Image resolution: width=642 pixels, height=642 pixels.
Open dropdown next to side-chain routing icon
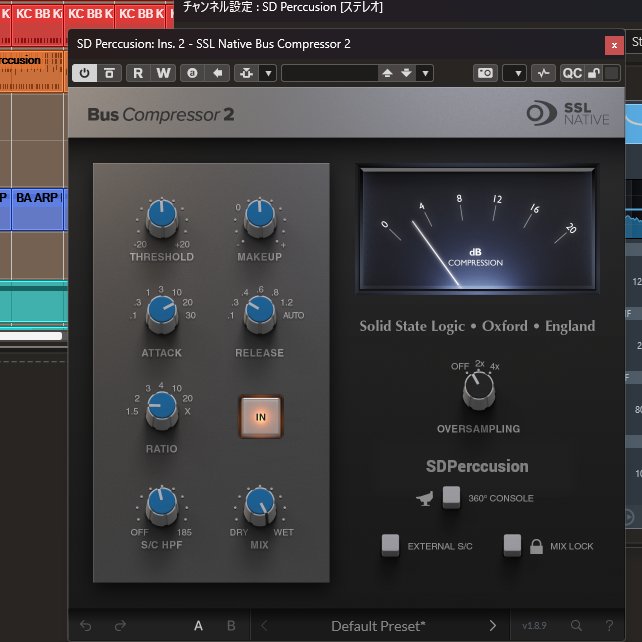point(268,73)
